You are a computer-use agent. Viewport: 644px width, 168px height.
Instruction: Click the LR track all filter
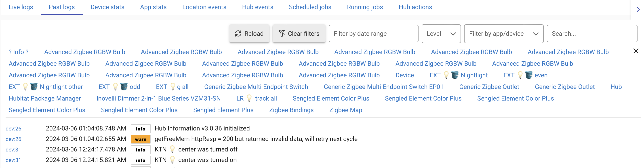(257, 99)
